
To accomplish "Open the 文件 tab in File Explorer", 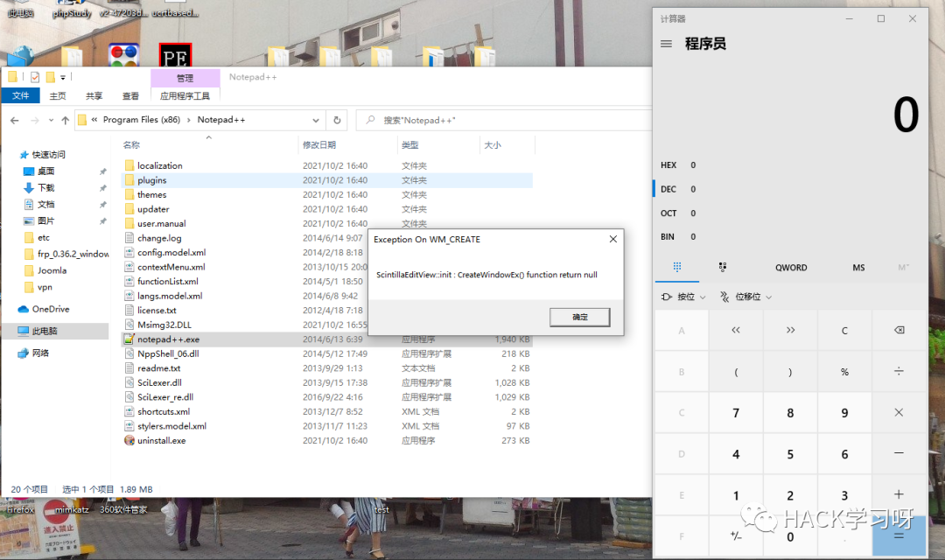I will point(20,96).
